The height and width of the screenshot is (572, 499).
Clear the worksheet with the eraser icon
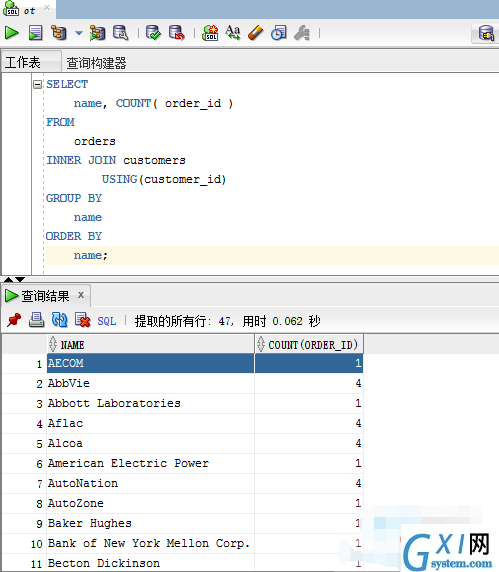255,33
